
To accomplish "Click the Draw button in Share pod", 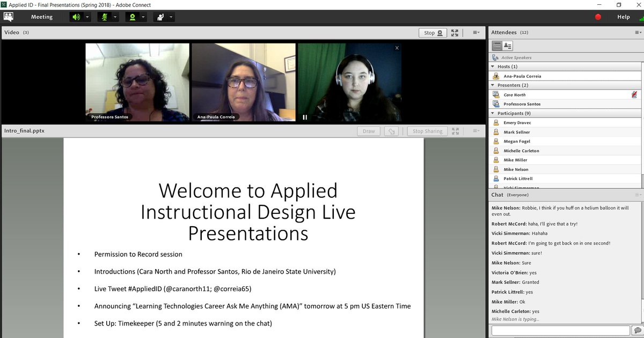I will [369, 131].
